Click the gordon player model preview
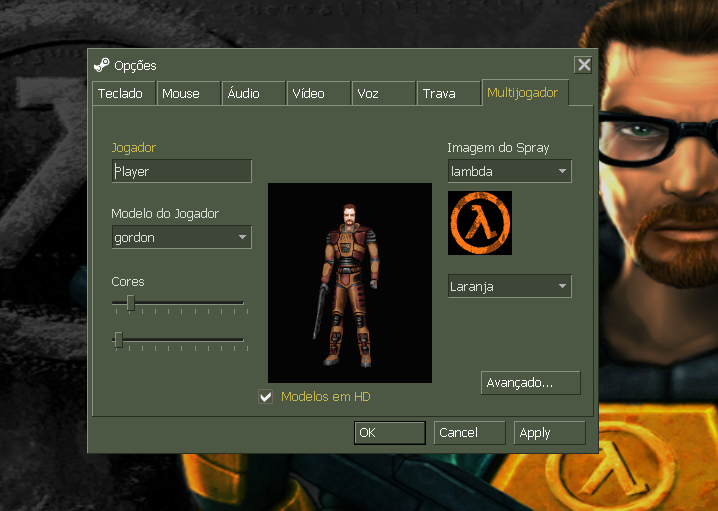 350,283
